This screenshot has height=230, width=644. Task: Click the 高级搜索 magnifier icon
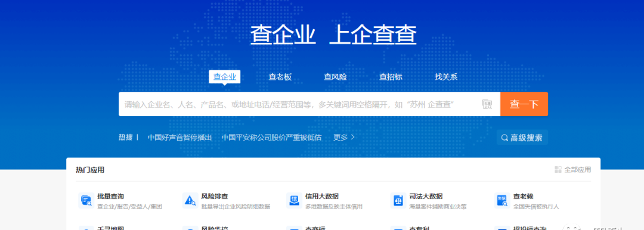(x=505, y=138)
